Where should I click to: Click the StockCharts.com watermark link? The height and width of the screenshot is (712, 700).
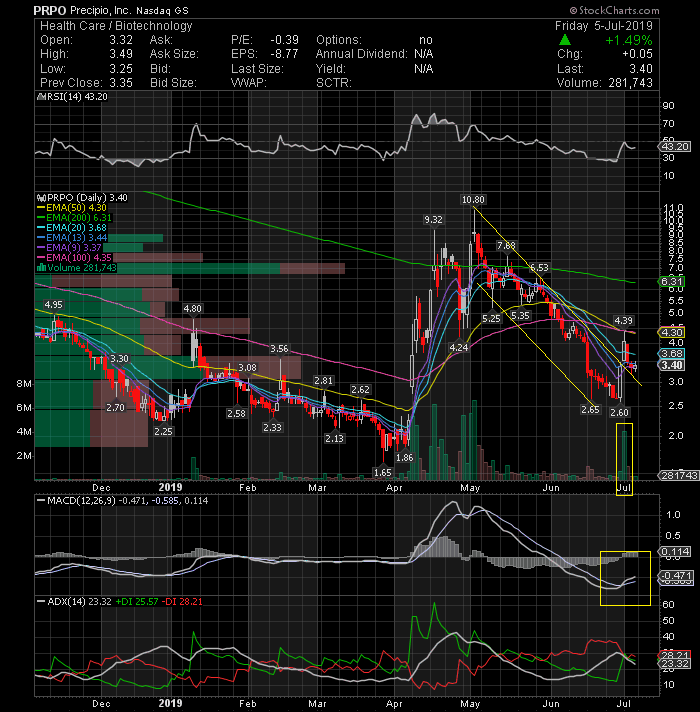coord(614,10)
